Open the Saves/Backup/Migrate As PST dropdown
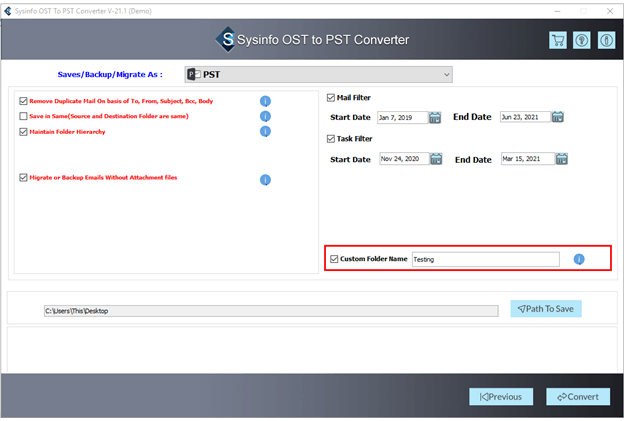The image size is (624, 421). (318, 75)
